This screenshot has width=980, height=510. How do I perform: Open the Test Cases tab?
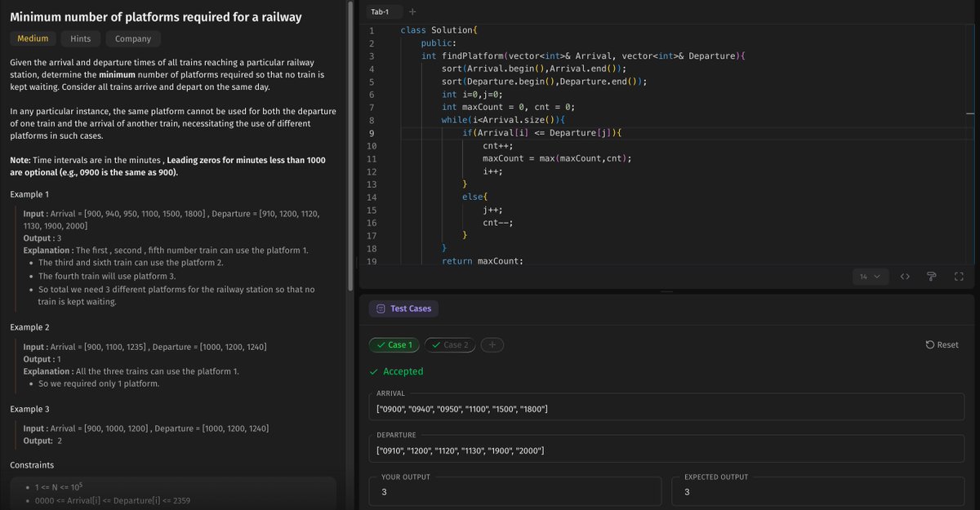click(404, 308)
